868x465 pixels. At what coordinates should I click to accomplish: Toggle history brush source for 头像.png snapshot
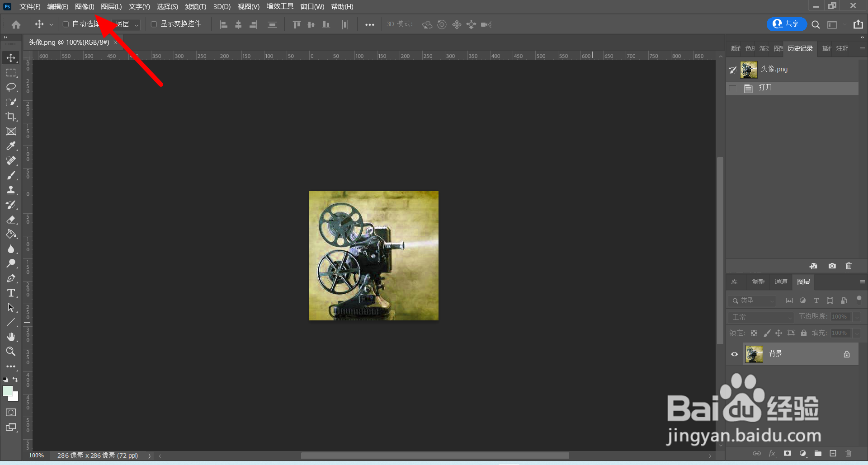733,70
